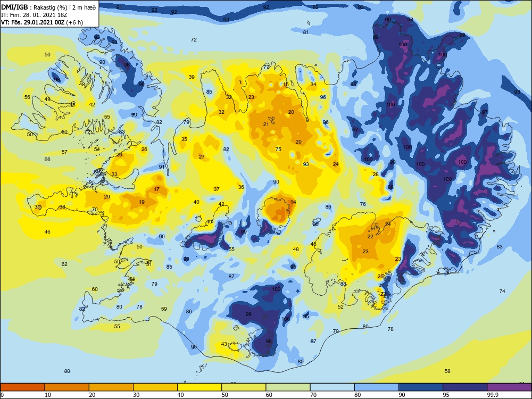Click the humidity value '59' on the map

click(164, 309)
